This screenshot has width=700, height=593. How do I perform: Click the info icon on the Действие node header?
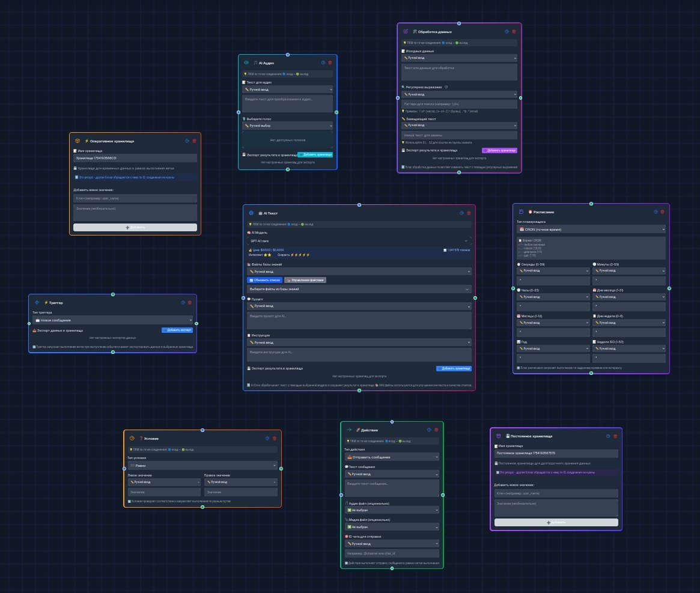click(430, 430)
